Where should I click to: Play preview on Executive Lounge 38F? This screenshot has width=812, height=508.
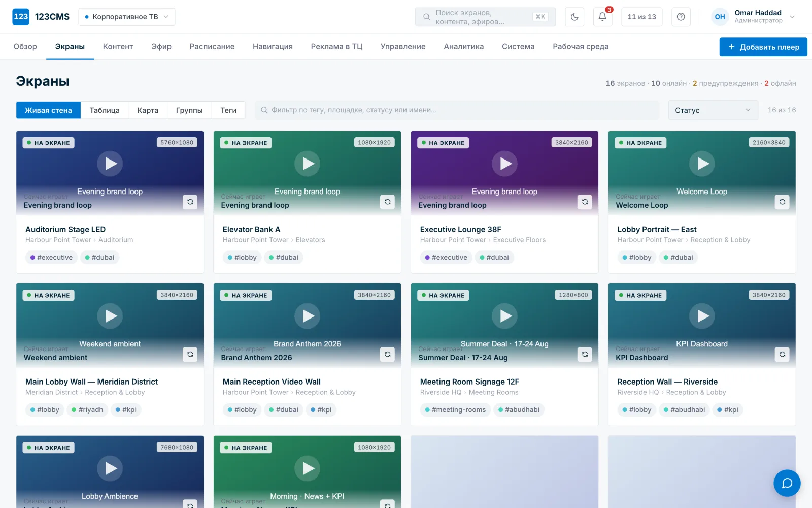pos(505,164)
